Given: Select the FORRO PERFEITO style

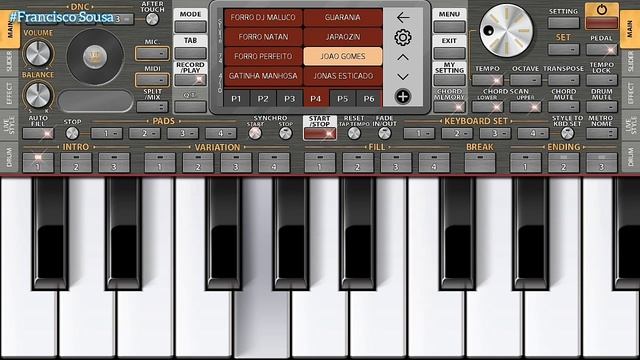Looking at the screenshot, I should (263, 56).
